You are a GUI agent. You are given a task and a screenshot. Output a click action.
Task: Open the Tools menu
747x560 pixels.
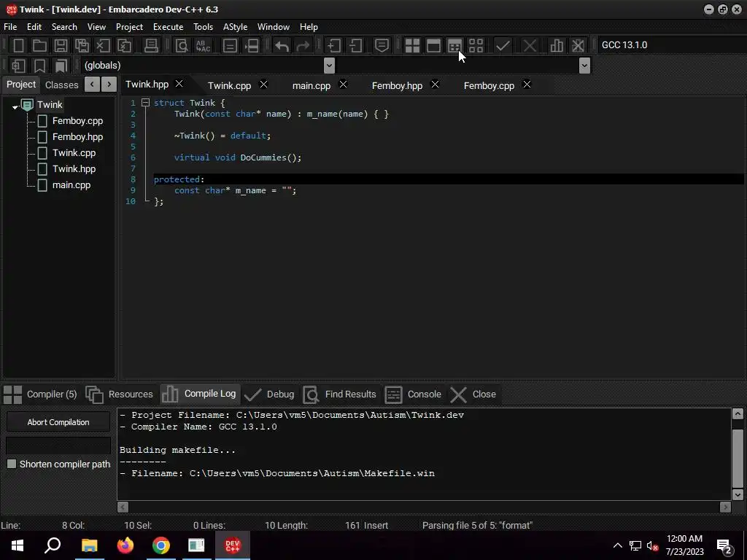coord(203,27)
